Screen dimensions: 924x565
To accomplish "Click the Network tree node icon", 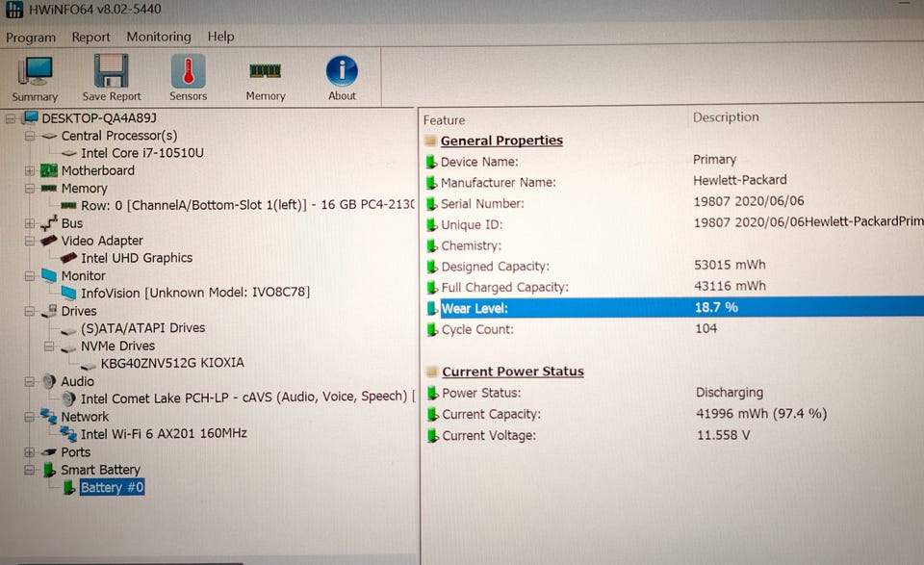I will pos(48,416).
